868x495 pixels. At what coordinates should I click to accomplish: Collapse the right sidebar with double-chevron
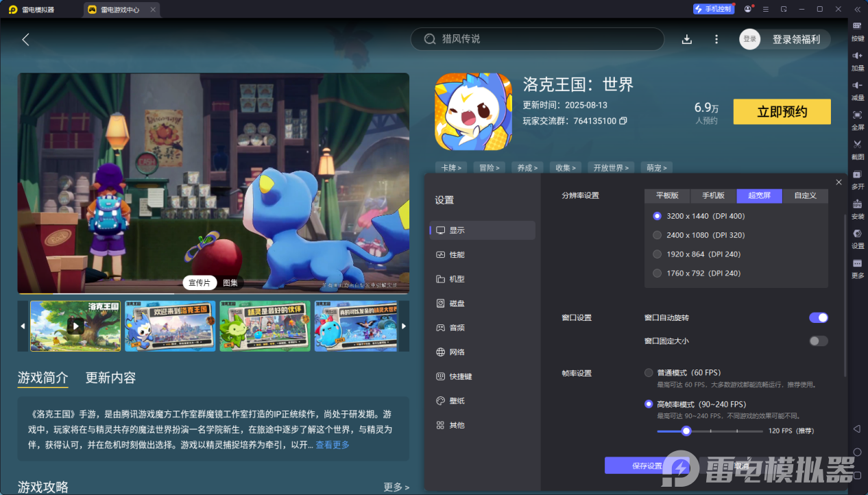click(x=857, y=9)
